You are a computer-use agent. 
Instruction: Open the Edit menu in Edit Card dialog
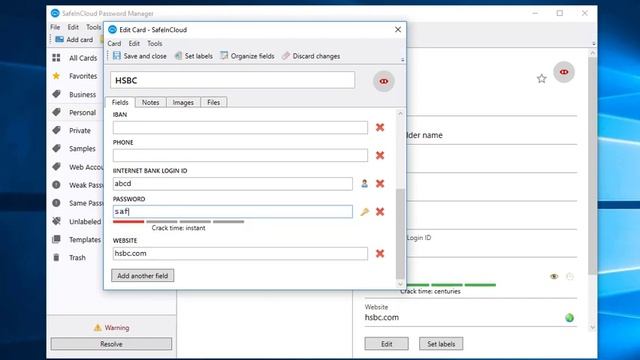coord(134,43)
